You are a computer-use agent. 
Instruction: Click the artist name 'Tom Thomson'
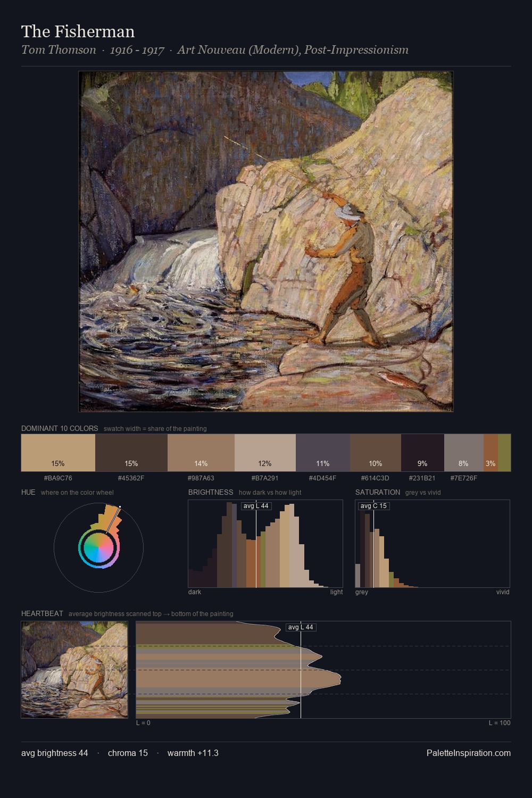pyautogui.click(x=59, y=50)
